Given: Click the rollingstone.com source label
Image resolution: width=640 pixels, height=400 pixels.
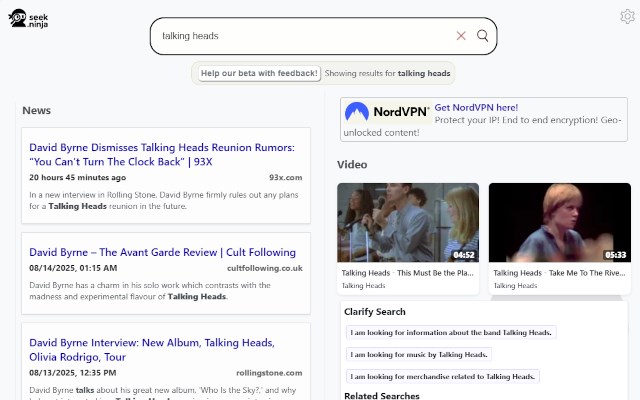Looking at the screenshot, I should coord(269,373).
